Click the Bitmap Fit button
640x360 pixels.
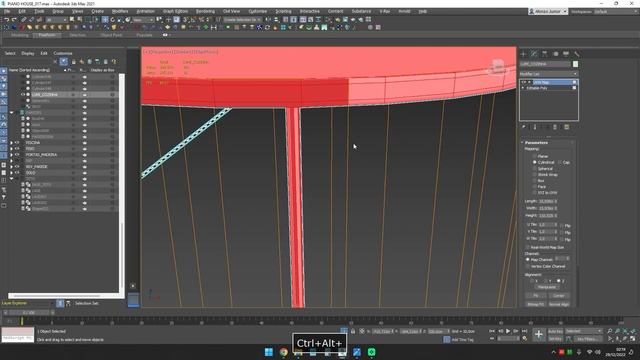(536, 304)
